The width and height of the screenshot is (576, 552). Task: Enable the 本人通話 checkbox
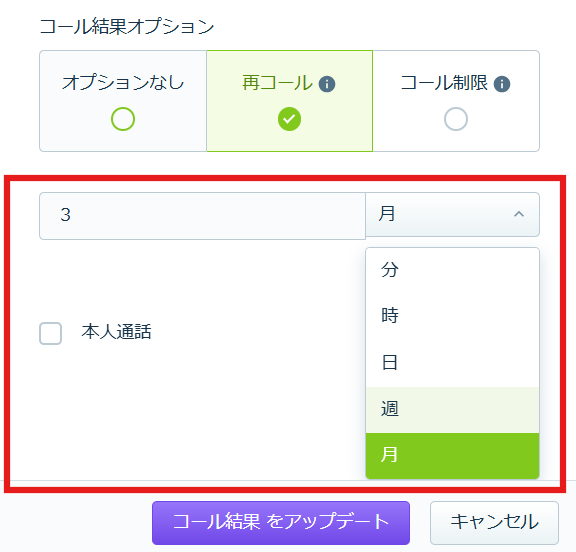click(50, 333)
